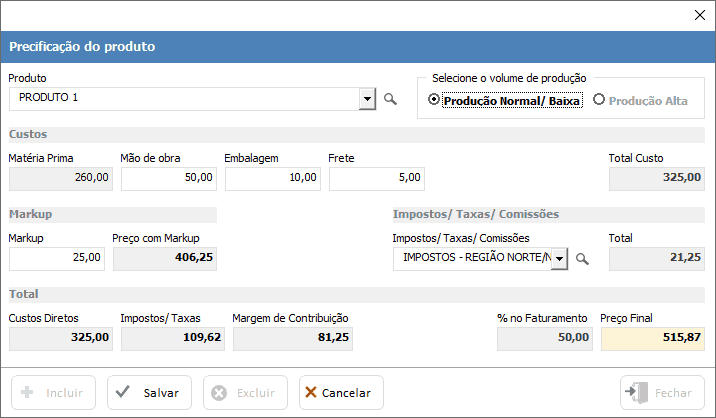Click the magnifier icon beside Produto field
Image resolution: width=716 pixels, height=418 pixels.
(x=390, y=99)
